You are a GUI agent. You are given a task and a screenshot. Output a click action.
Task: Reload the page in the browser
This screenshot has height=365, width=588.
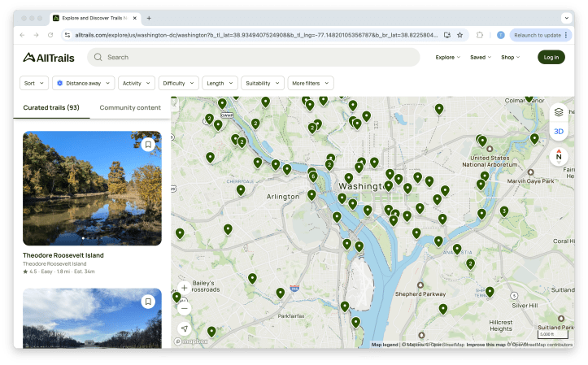[50, 35]
